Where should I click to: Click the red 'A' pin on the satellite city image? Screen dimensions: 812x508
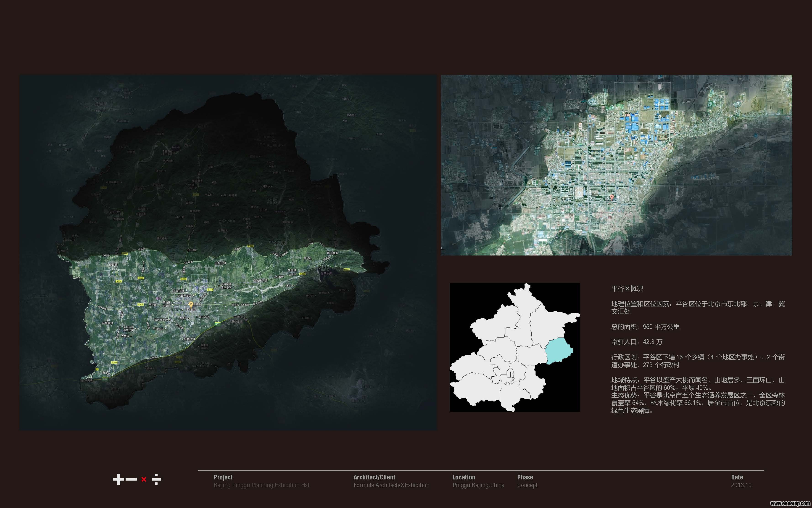pos(612,197)
